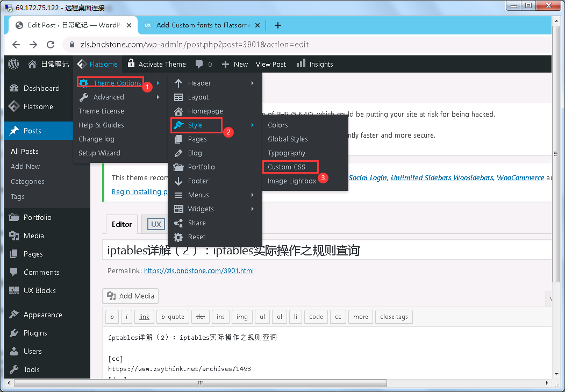
Task: Open Theme License in Flatsome menu
Action: tap(101, 111)
